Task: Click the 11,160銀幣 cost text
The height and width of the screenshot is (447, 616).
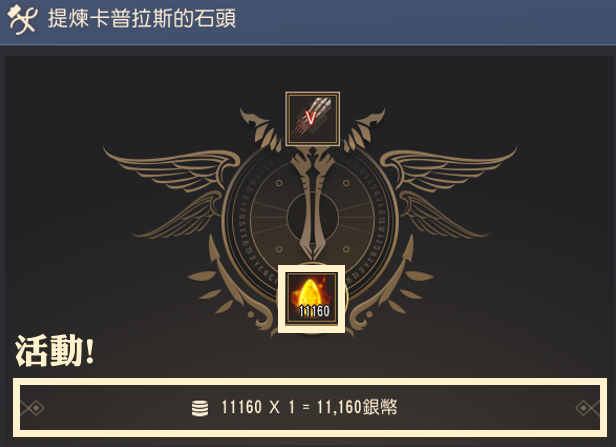Action: (x=357, y=407)
